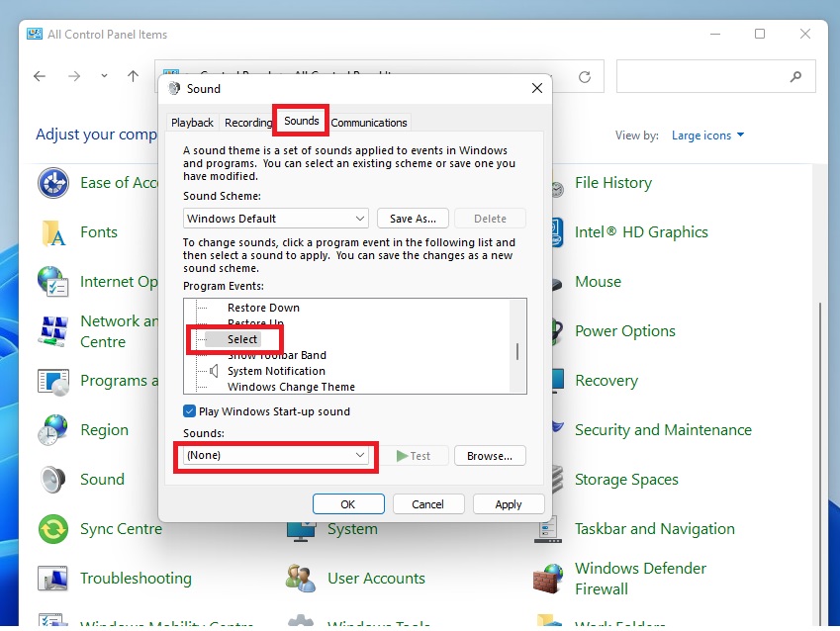Open the Sound speaker icon in Control Panel
This screenshot has width=840, height=631.
[51, 480]
